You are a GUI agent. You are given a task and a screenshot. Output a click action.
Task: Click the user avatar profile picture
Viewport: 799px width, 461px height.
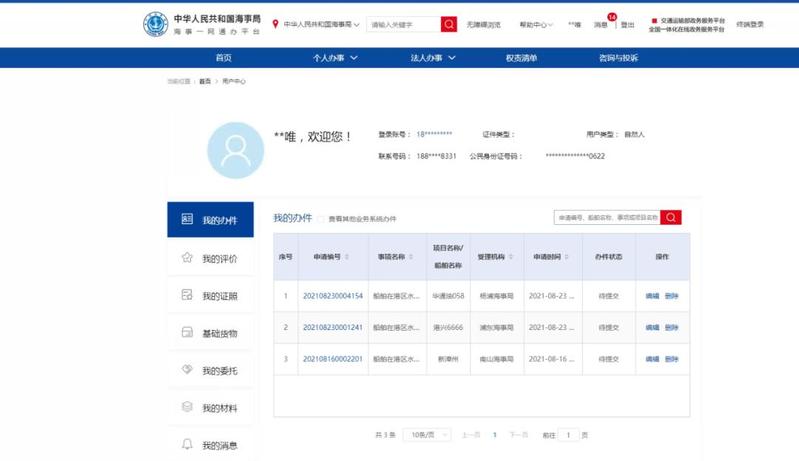point(235,150)
